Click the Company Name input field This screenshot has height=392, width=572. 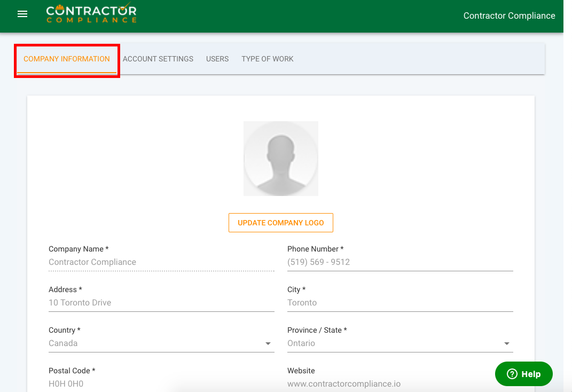(161, 262)
